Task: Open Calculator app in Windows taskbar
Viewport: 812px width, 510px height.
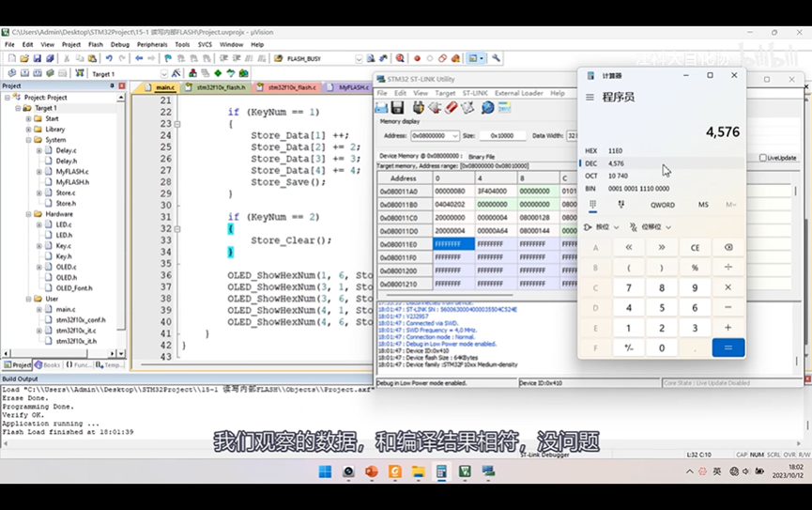Action: (x=441, y=471)
